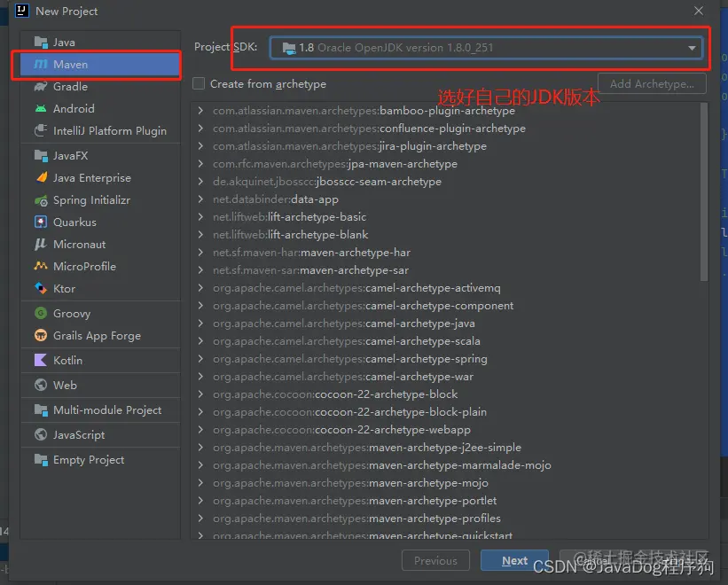728x585 pixels.
Task: Click the Java folder icon in sidebar
Action: point(41,43)
